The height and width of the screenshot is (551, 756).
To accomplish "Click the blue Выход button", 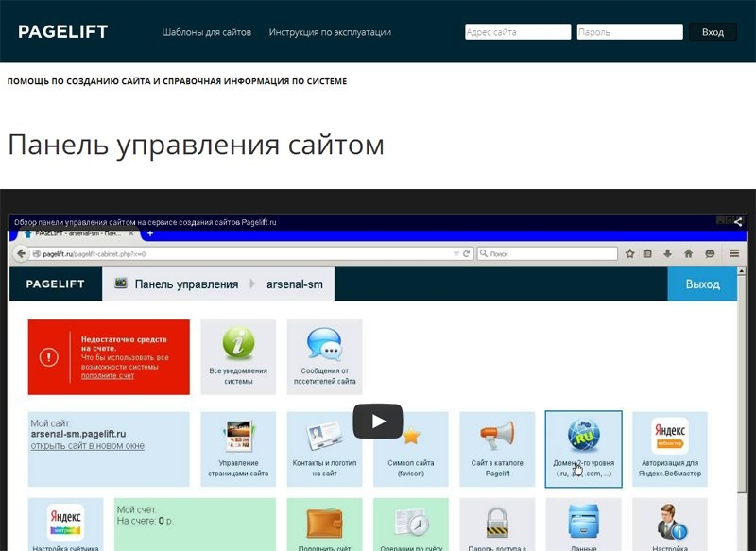I will tap(702, 284).
